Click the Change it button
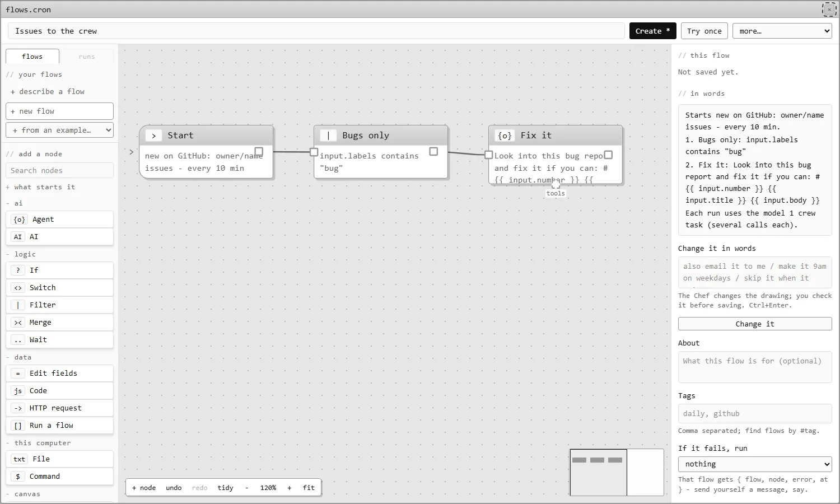Image resolution: width=840 pixels, height=504 pixels. coord(755,324)
